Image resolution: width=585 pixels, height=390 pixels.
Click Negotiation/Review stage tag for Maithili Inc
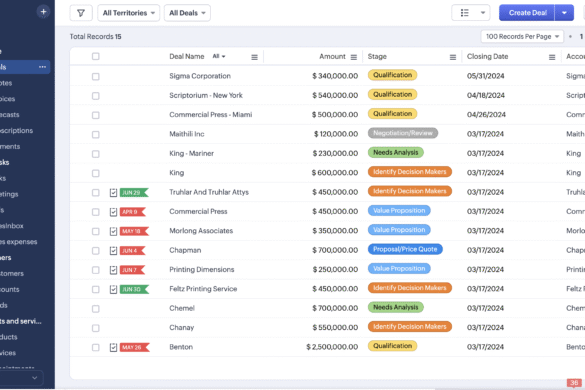pyautogui.click(x=403, y=133)
